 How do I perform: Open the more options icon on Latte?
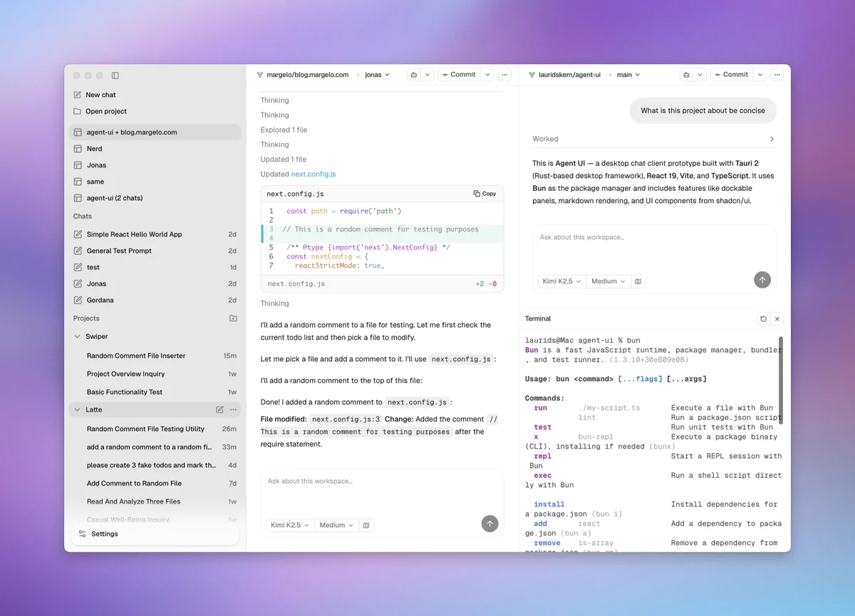(x=233, y=410)
